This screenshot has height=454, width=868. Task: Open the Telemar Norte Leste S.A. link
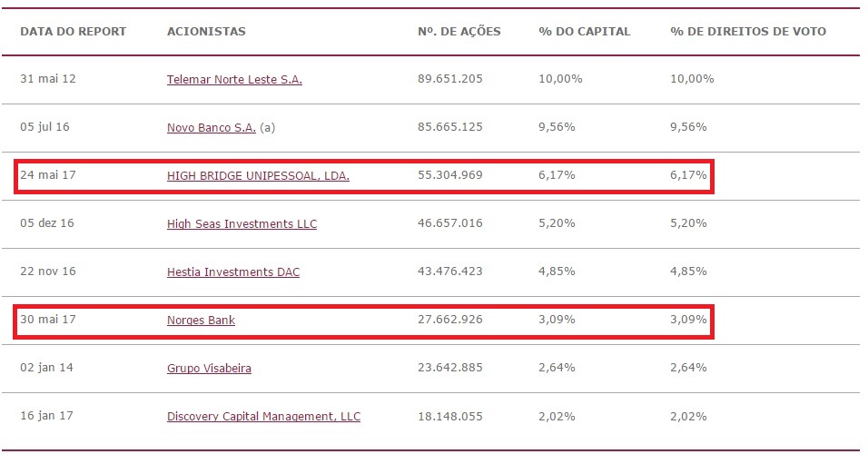tap(234, 79)
